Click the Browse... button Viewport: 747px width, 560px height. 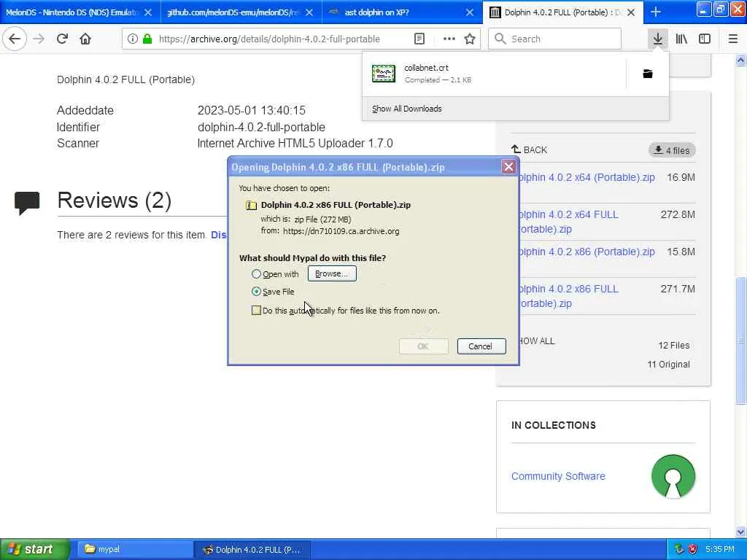click(x=332, y=273)
